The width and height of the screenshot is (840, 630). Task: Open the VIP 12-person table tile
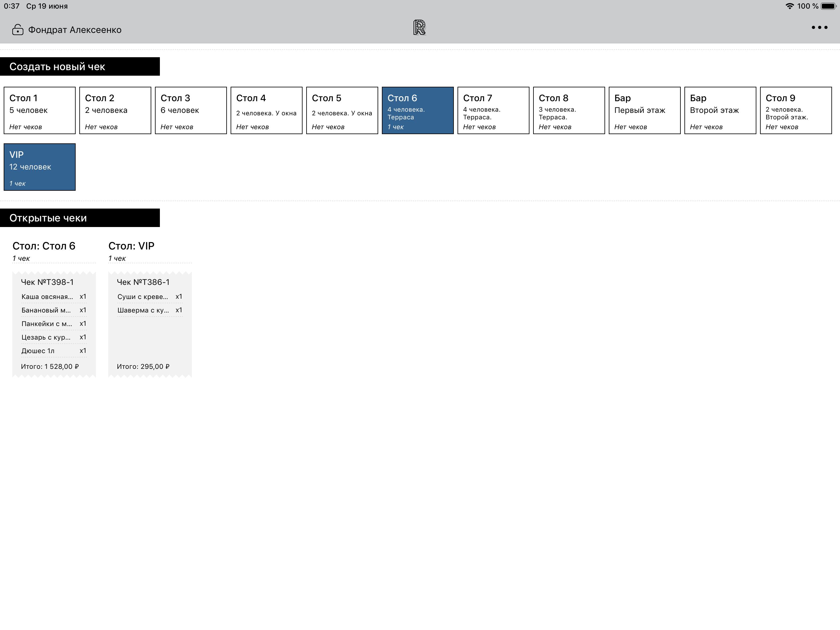[x=39, y=167]
